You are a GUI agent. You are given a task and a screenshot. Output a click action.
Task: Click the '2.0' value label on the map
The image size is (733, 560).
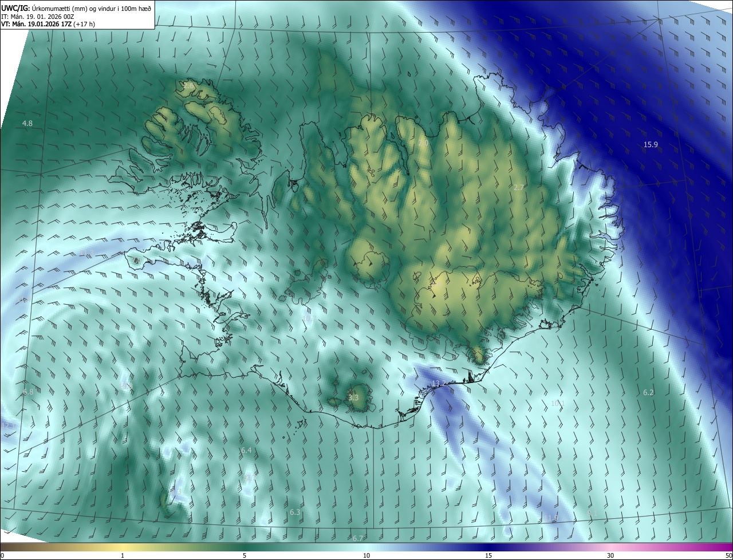click(x=423, y=143)
